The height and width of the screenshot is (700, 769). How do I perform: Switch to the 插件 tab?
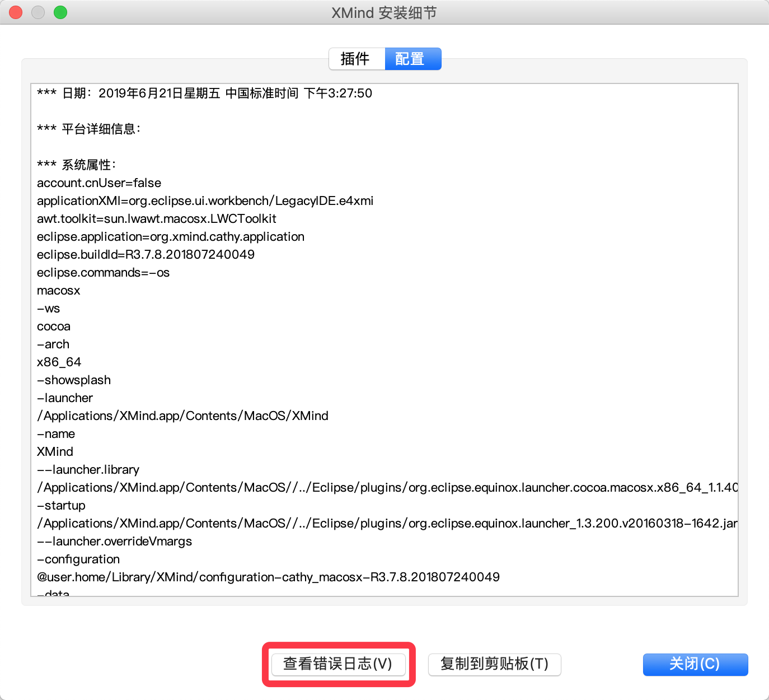point(357,59)
